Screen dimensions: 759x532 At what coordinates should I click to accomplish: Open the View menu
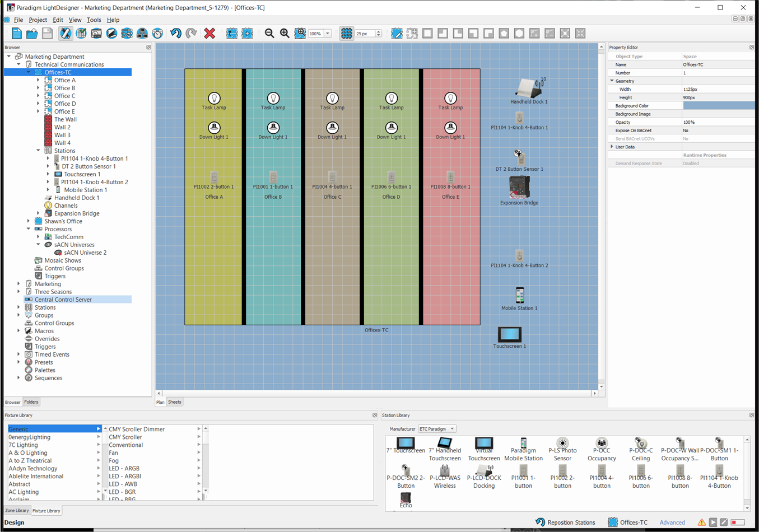74,20
